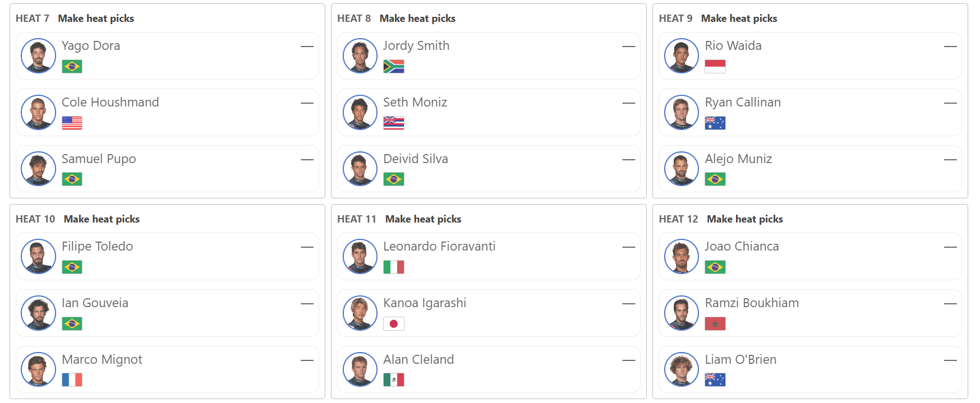Open Make heat picks for Heat 7
The height and width of the screenshot is (403, 980).
[96, 18]
